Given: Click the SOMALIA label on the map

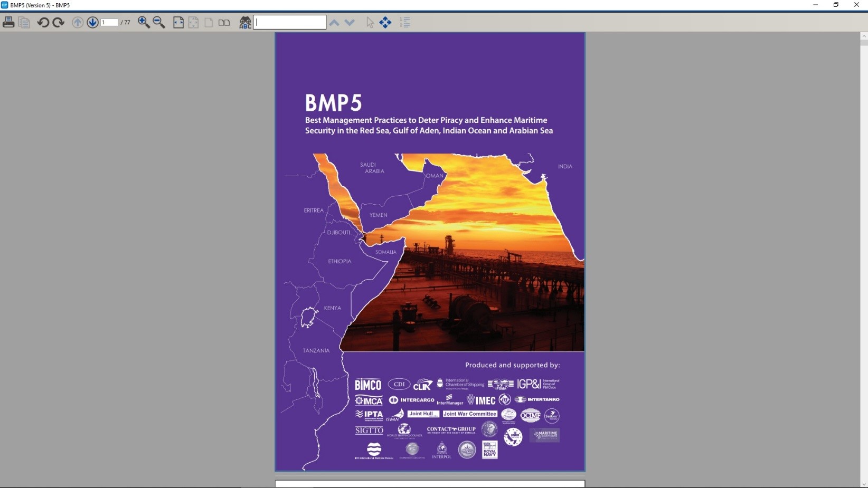Looking at the screenshot, I should pyautogui.click(x=386, y=252).
